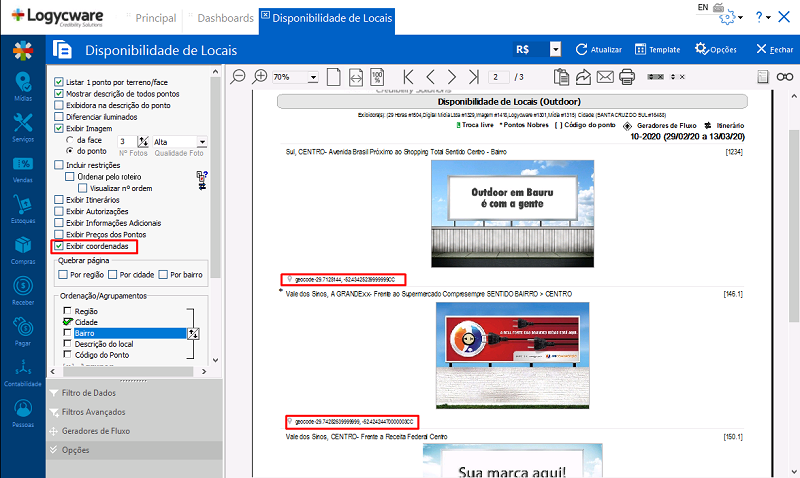Viewport: 800px width, 478px height.
Task: Select the 'da face' radio option
Action: 69,141
